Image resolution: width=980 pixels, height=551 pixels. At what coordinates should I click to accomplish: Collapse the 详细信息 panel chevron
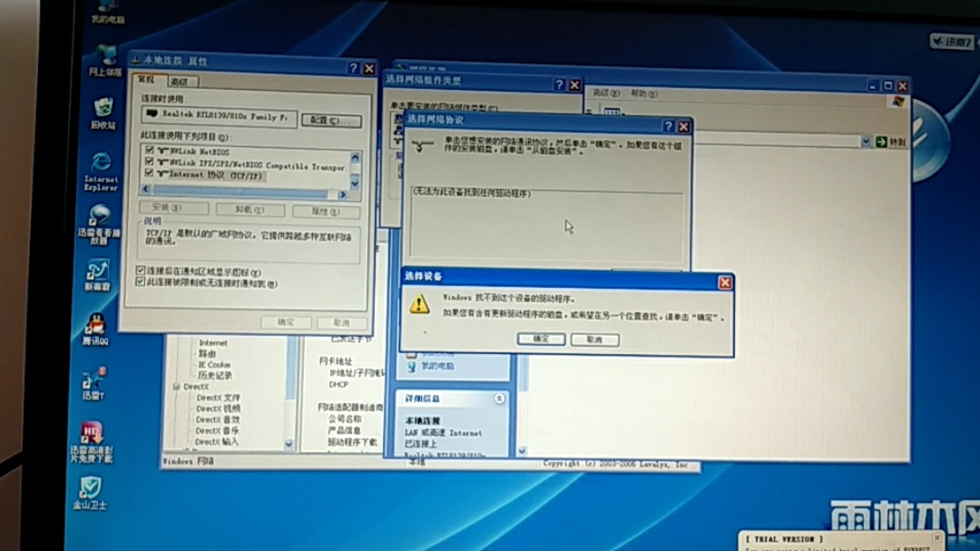[x=499, y=398]
